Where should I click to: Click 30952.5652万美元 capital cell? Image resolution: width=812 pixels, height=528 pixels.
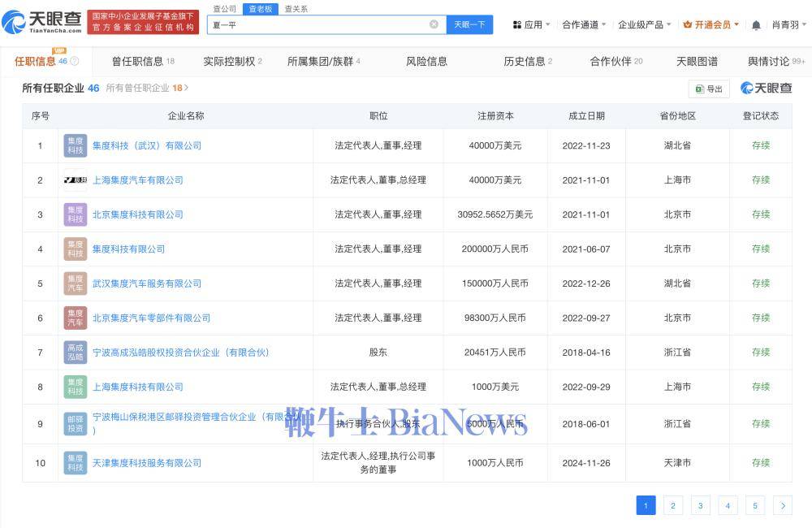pyautogui.click(x=495, y=214)
